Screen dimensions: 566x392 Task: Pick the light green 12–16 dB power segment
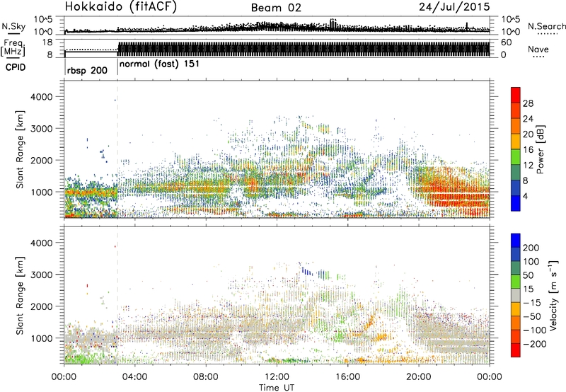pos(516,157)
